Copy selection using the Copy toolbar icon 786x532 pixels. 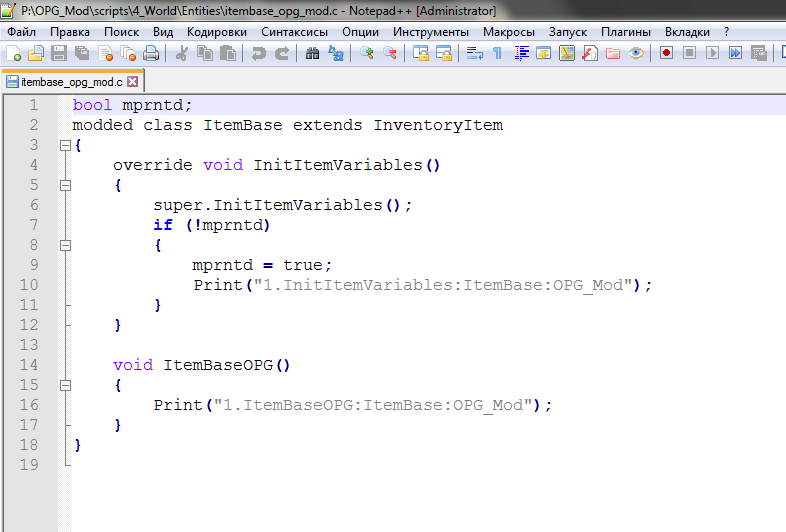[x=205, y=53]
